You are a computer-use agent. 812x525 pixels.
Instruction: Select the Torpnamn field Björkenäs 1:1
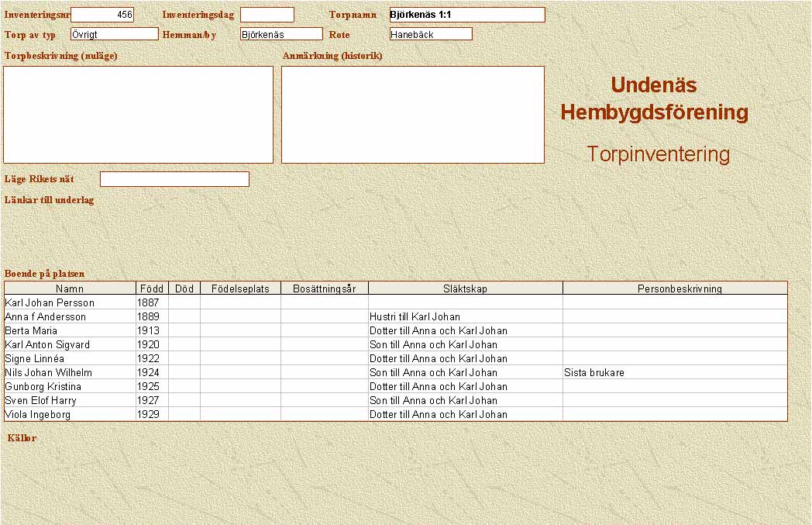coord(466,15)
